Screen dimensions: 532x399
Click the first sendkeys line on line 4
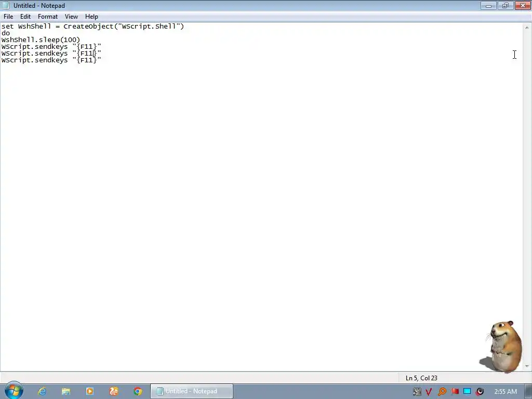coord(51,47)
